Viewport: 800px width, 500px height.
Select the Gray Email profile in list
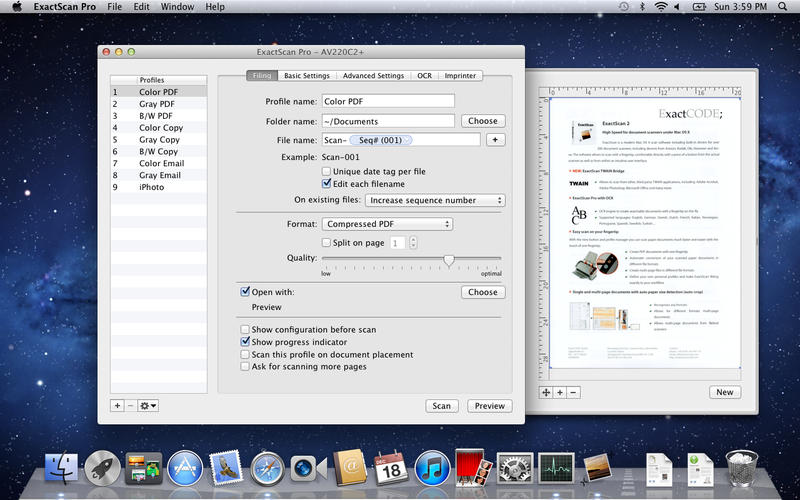(x=160, y=175)
